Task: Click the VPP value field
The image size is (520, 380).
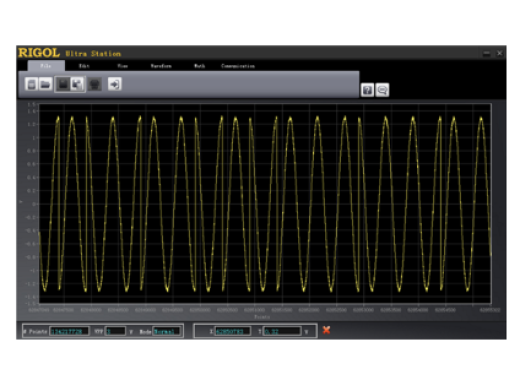Action: (116, 331)
